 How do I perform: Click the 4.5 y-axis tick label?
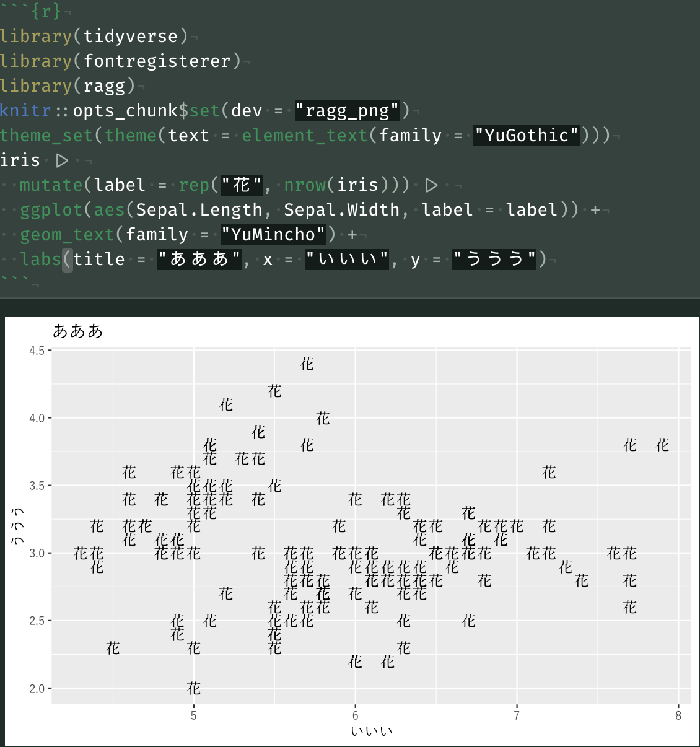[x=37, y=351]
